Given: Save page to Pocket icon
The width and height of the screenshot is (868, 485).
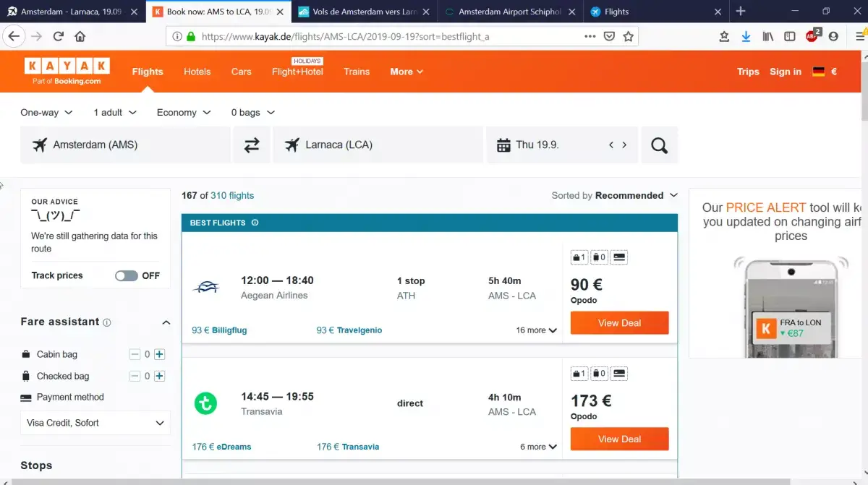Looking at the screenshot, I should tap(610, 36).
